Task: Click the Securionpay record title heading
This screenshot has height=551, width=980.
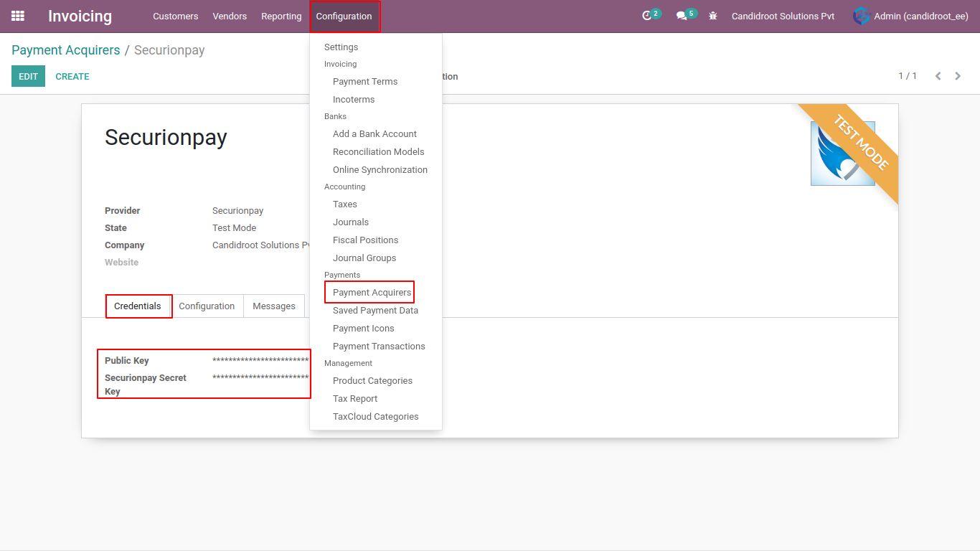Action: (166, 137)
